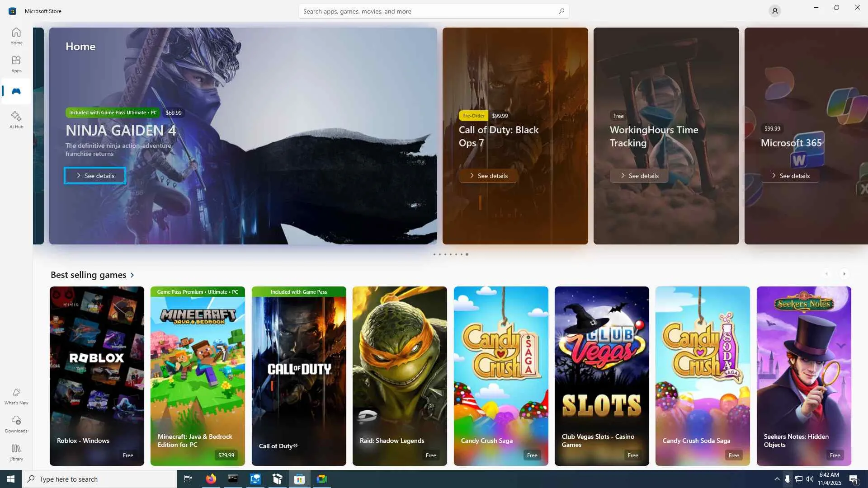Select the first carousel page dot
This screenshot has width=868, height=488.
click(x=434, y=254)
